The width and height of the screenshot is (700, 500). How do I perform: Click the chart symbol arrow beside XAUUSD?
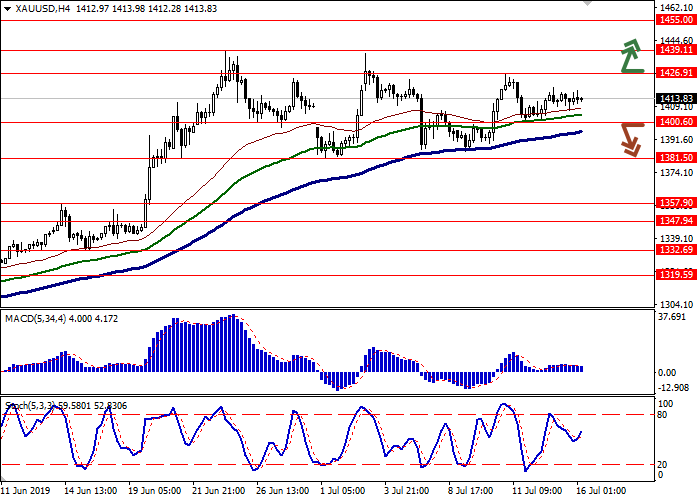pyautogui.click(x=6, y=8)
